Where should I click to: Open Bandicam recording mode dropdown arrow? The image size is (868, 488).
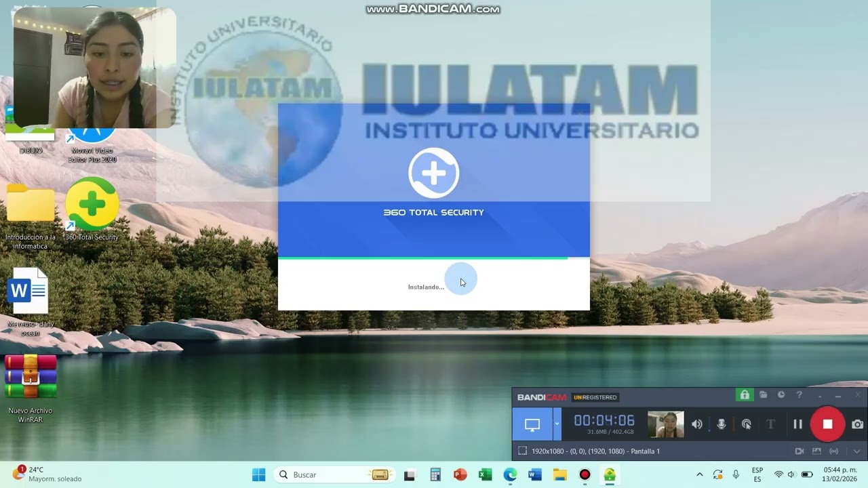coord(557,425)
